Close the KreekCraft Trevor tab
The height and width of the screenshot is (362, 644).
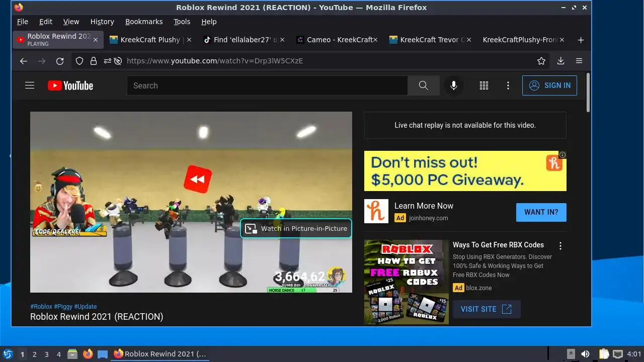click(469, 40)
